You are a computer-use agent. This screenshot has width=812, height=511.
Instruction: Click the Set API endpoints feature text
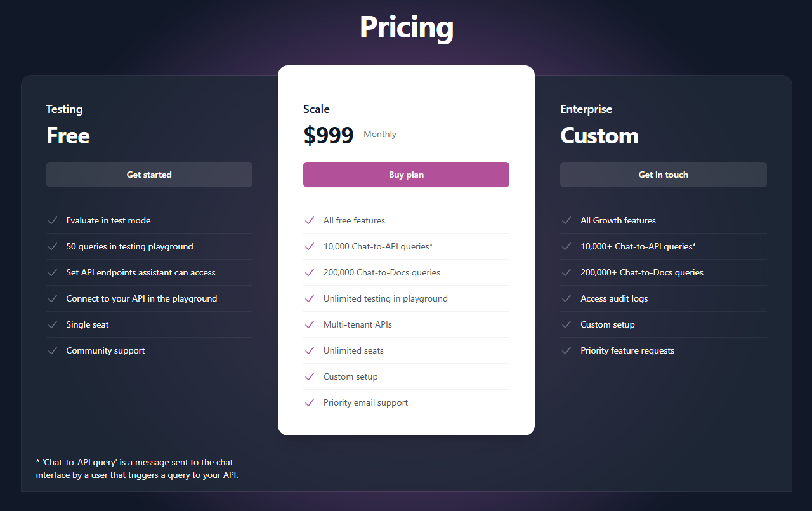pos(140,272)
